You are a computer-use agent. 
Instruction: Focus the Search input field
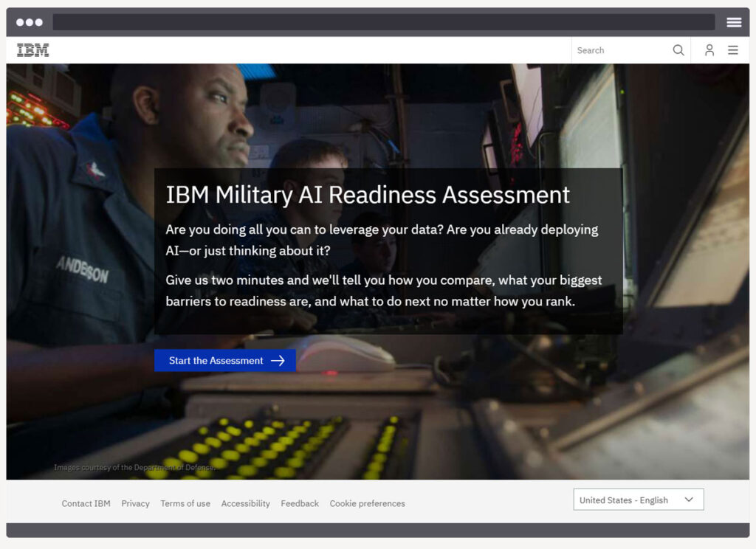click(621, 50)
